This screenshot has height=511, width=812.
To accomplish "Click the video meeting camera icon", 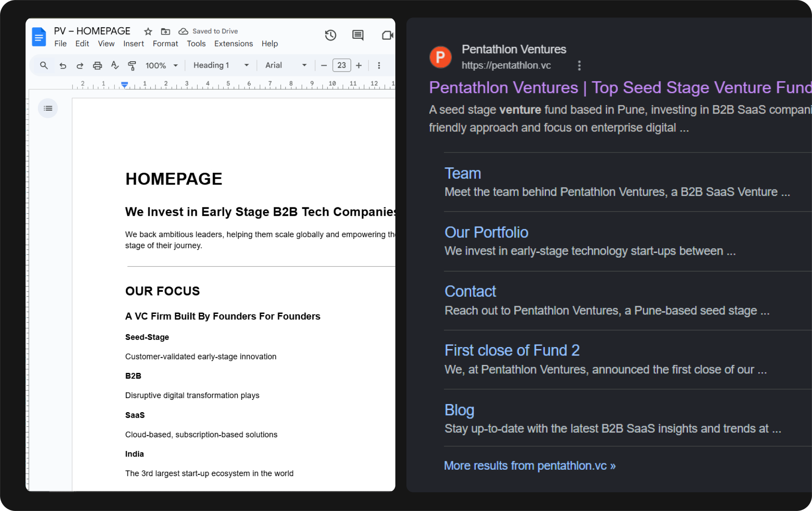I will 387,35.
